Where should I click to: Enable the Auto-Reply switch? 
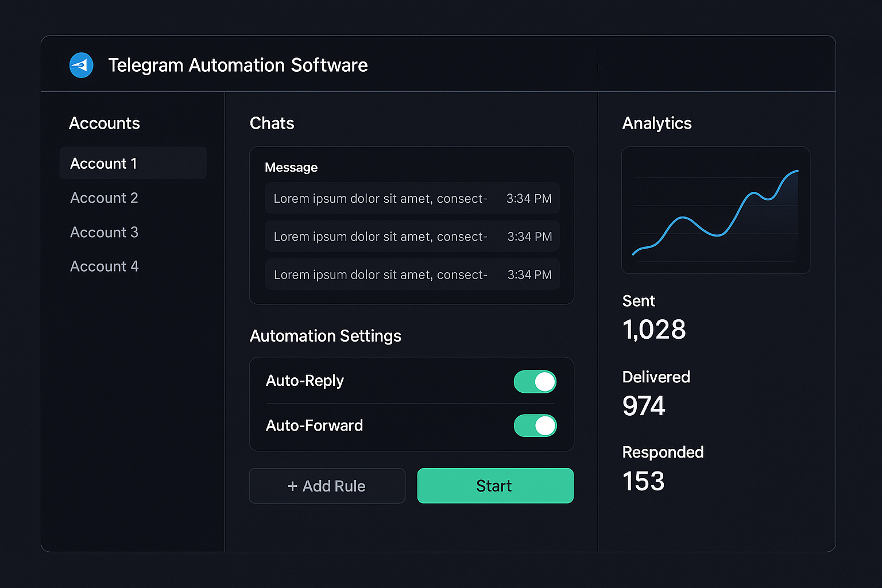click(x=535, y=382)
